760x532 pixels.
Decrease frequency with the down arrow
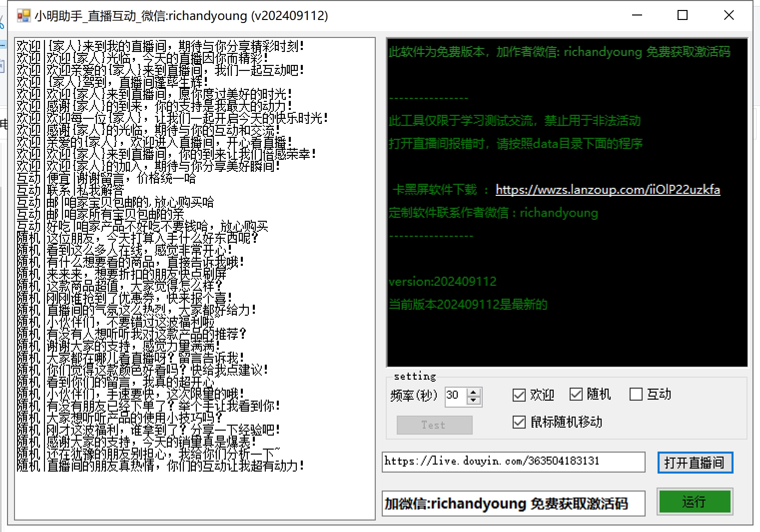(x=474, y=401)
